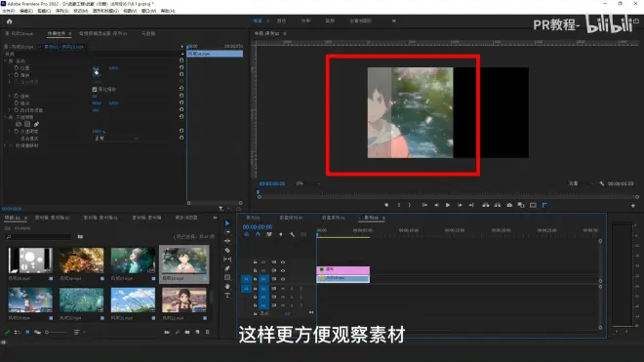The height and width of the screenshot is (362, 644).
Task: Adjust the Project panel thumbnail zoom slider
Action: click(x=57, y=332)
